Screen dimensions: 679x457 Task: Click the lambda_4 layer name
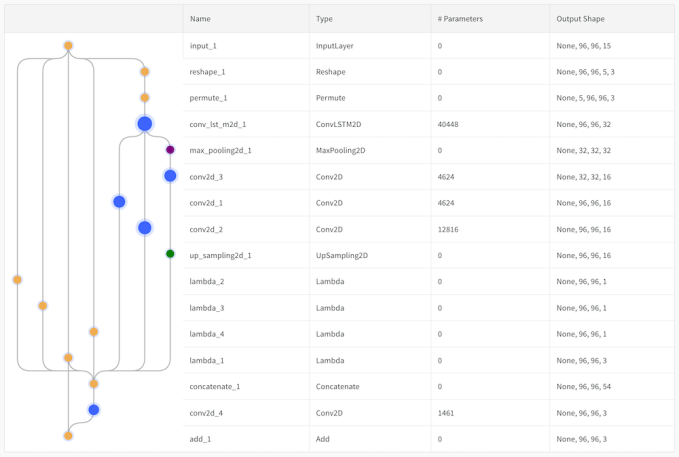pyautogui.click(x=207, y=334)
